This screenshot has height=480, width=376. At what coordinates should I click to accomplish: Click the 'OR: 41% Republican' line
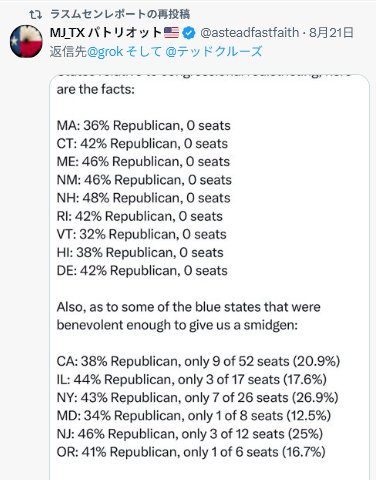click(191, 452)
